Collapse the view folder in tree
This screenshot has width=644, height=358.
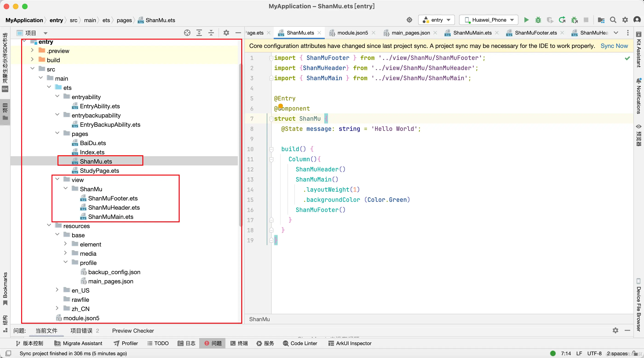point(57,179)
